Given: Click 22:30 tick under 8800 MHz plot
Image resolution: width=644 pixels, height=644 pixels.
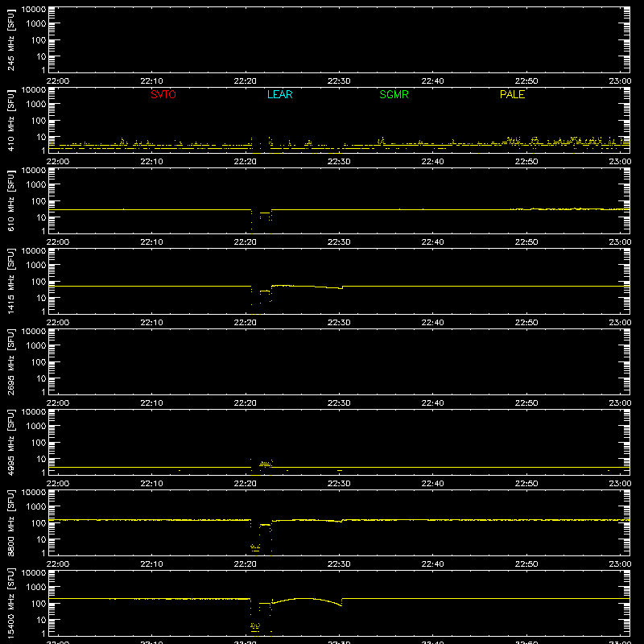Looking at the screenshot, I should pos(339,564).
